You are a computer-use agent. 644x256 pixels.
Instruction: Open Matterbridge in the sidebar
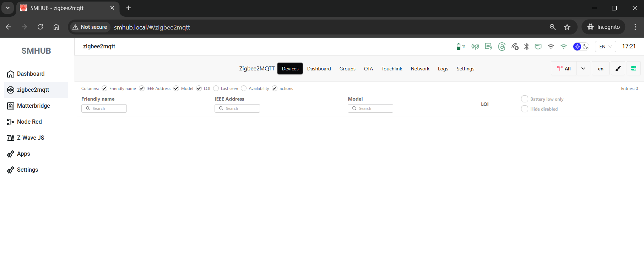point(33,106)
